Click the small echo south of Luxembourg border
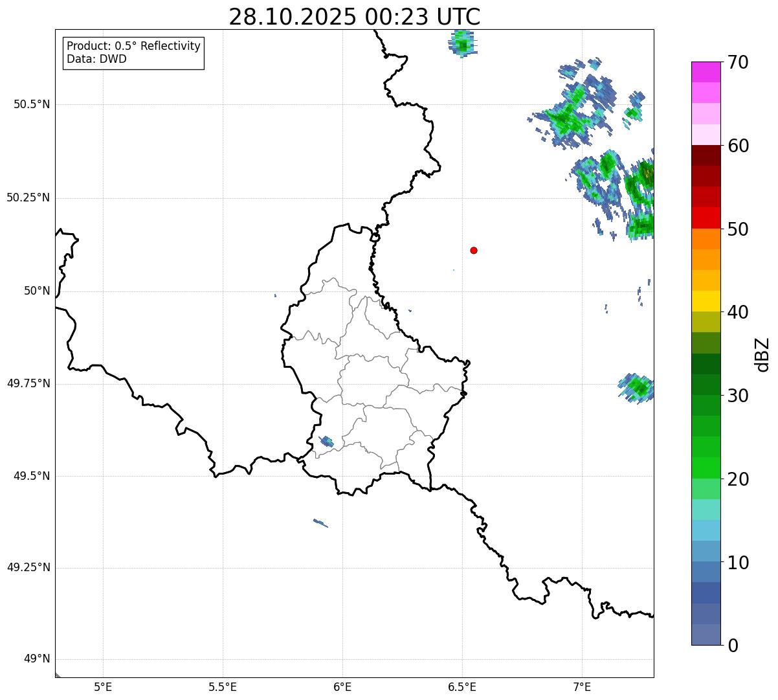 click(320, 523)
